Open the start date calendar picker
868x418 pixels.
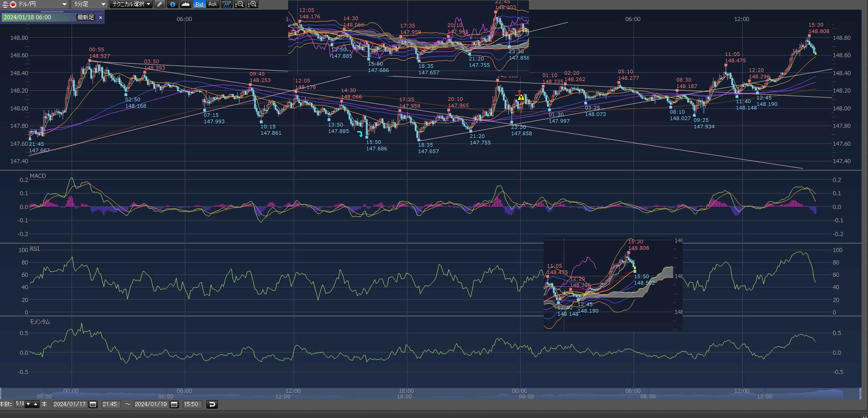click(x=93, y=404)
